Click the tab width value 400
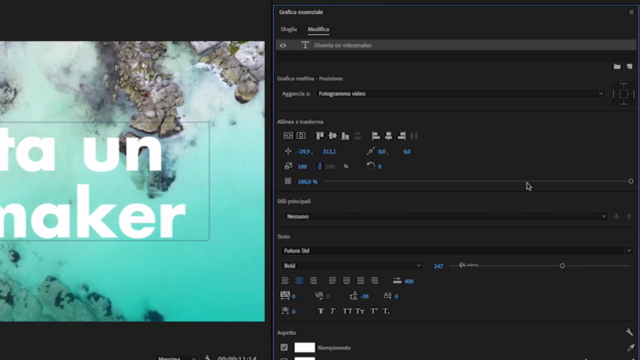Viewport: 640px width, 360px height. tap(409, 281)
